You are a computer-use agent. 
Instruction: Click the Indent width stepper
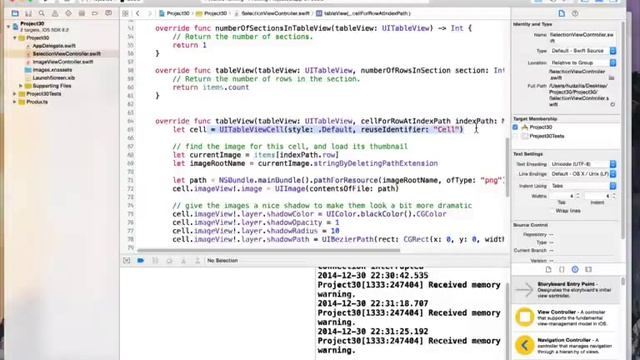[x=613, y=196]
